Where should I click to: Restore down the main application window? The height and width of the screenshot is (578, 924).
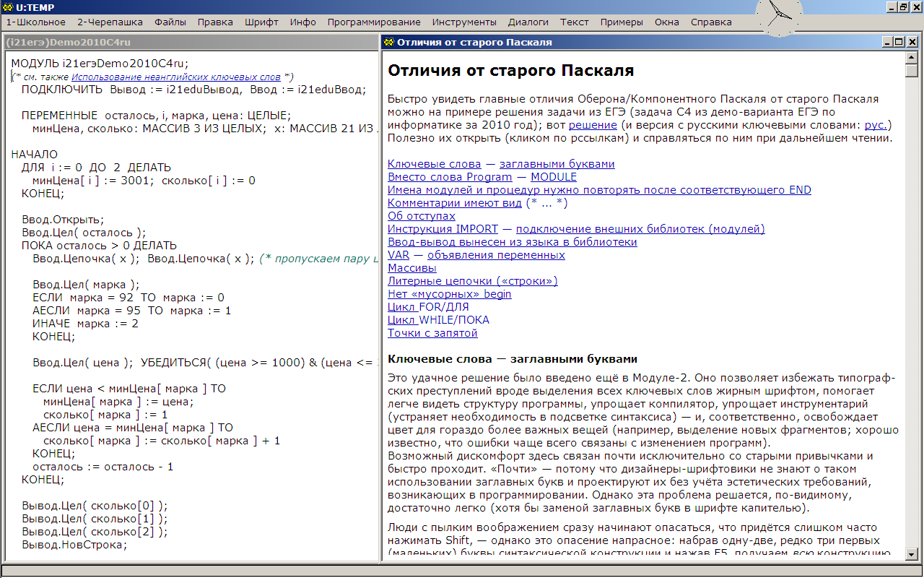(903, 7)
